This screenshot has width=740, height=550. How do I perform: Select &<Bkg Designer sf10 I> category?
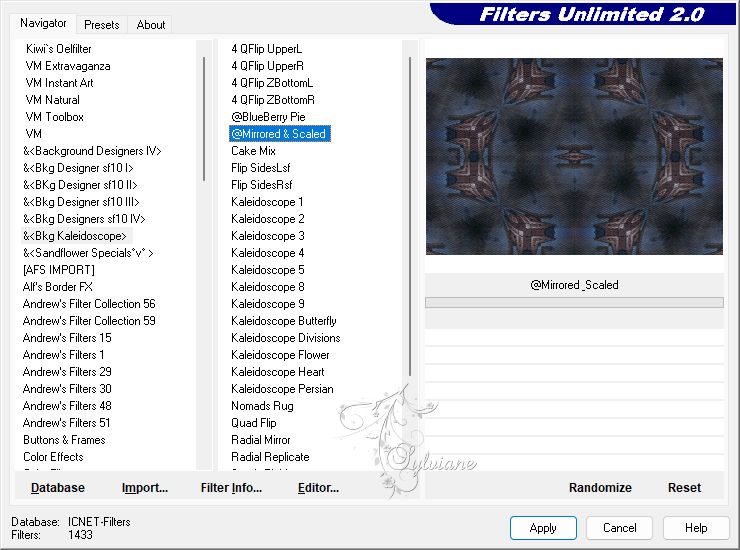[78, 168]
